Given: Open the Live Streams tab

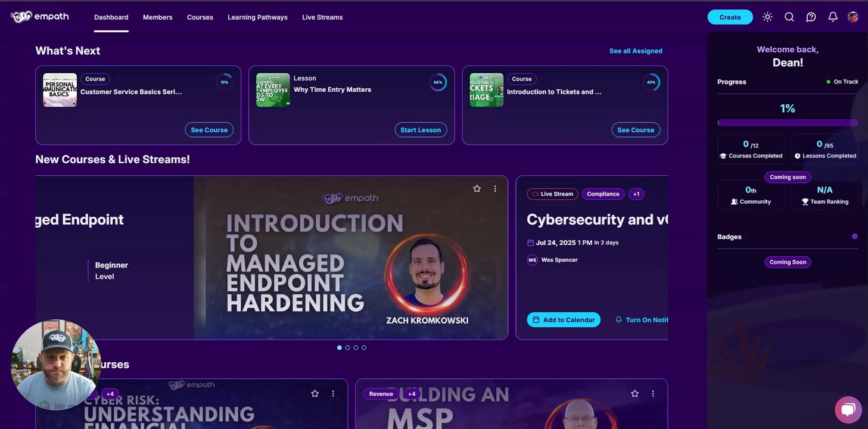Looking at the screenshot, I should click(322, 17).
